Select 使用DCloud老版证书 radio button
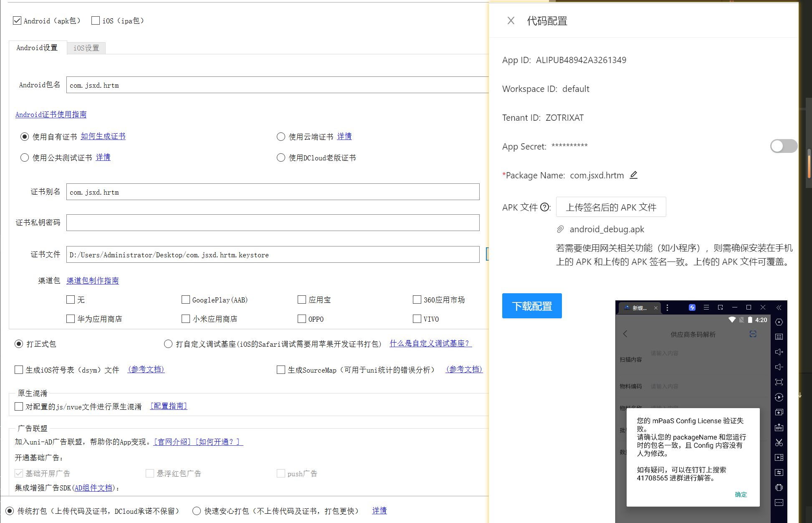 (x=281, y=157)
